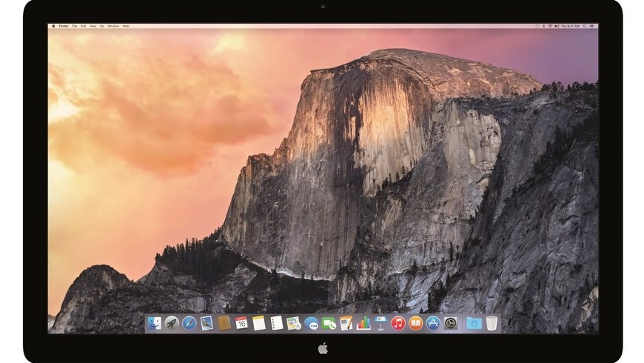Open Finder from the Dock

(155, 323)
